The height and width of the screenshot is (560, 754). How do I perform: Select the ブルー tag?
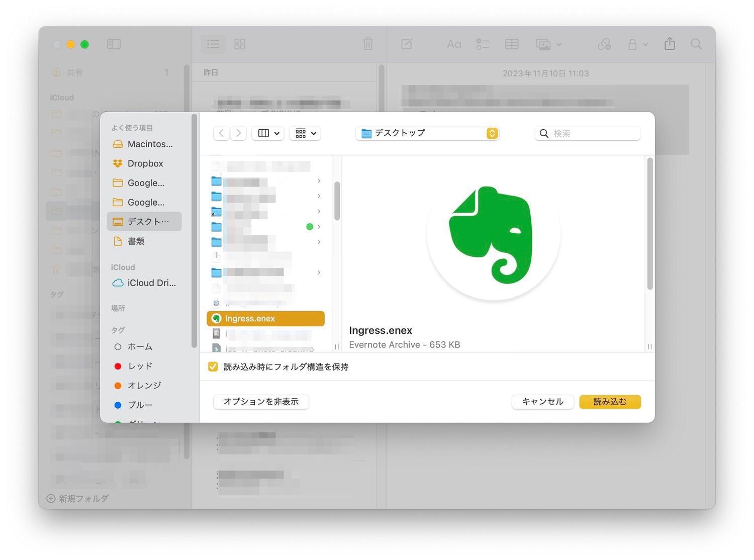coord(144,405)
